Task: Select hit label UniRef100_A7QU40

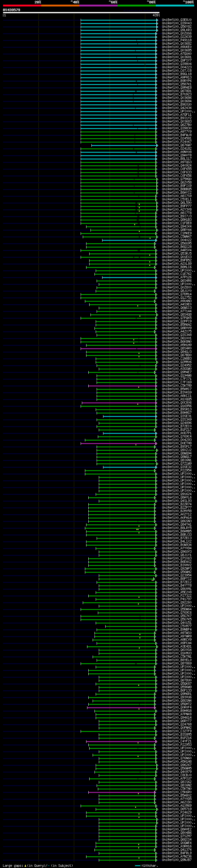Action: pos(176,54)
